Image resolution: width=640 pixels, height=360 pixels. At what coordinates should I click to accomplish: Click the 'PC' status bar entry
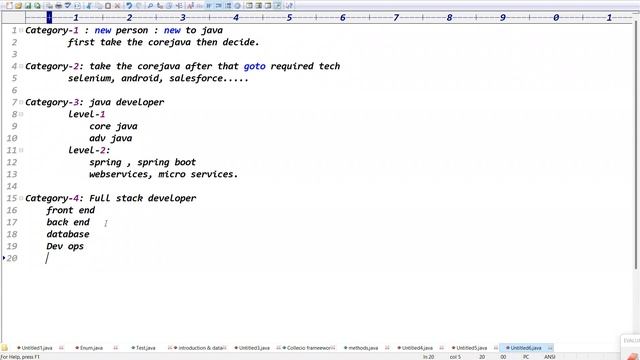tap(526, 357)
